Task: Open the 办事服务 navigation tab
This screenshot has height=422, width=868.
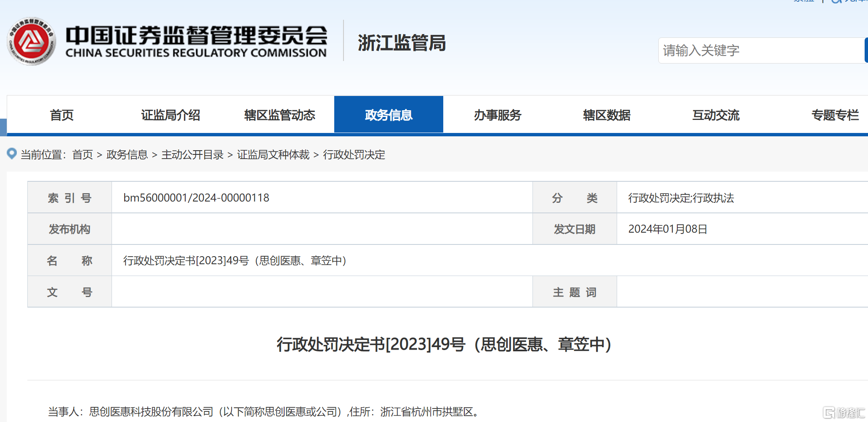Action: 498,115
